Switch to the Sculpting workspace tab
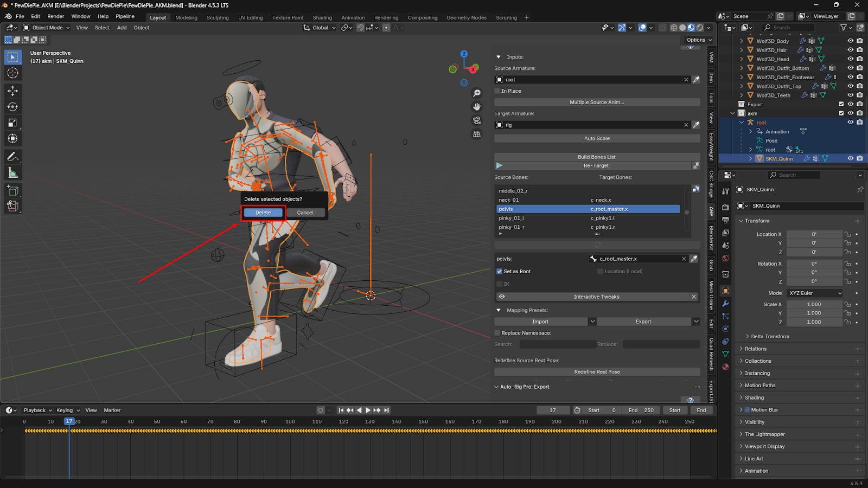868x488 pixels. tap(218, 17)
